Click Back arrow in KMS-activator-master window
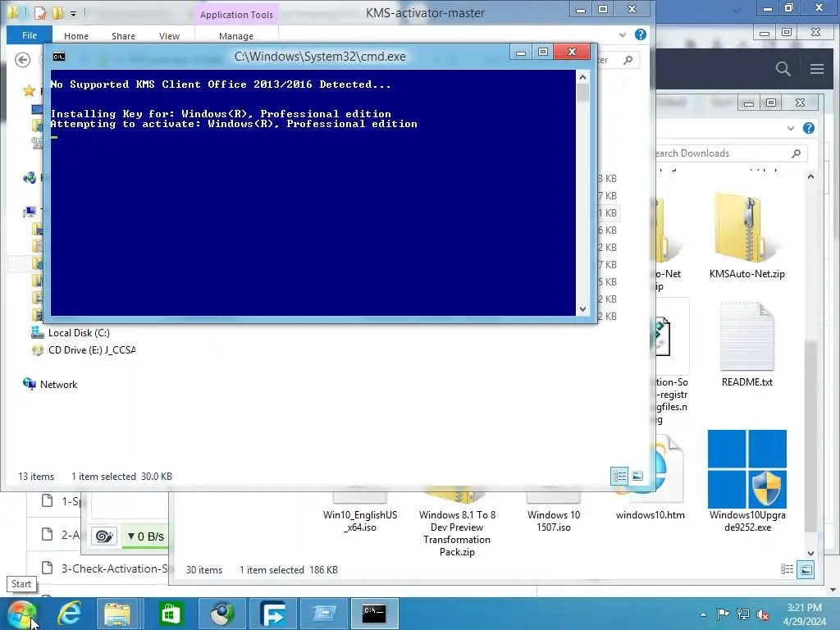The image size is (840, 630). pos(22,60)
